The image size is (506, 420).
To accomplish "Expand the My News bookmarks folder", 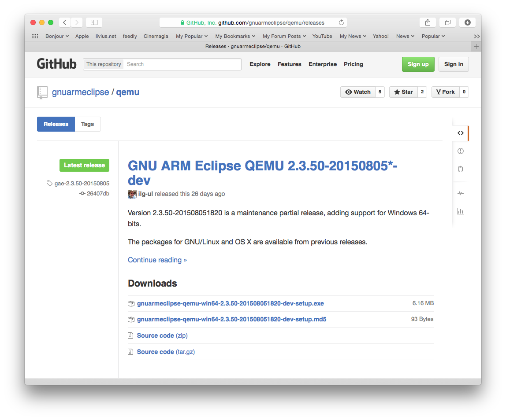I will 353,36.
